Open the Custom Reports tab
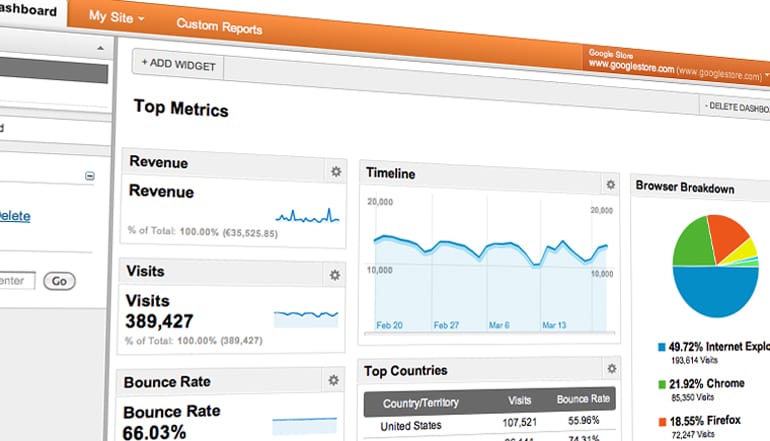This screenshot has height=441, width=770. click(x=219, y=26)
